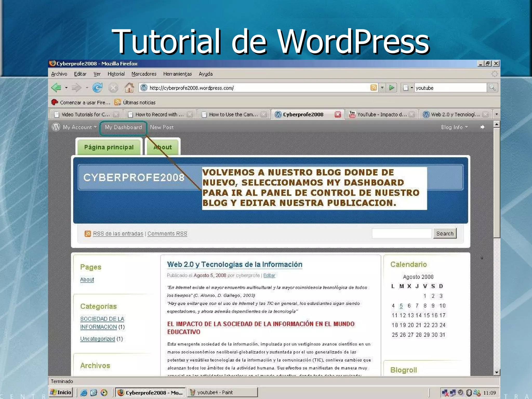Open the Ayuda menu

(205, 74)
